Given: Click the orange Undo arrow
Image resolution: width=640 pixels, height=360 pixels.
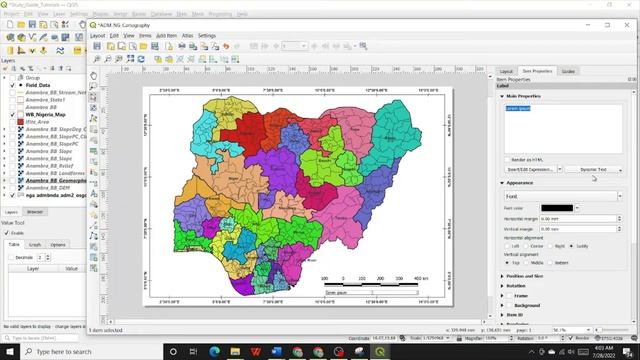Looking at the screenshot, I should (226, 46).
